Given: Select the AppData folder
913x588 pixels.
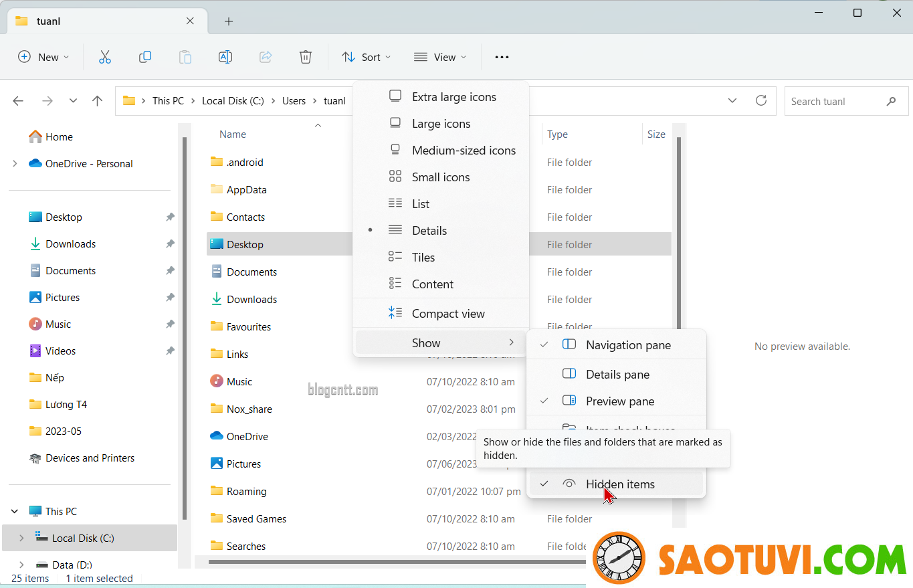Looking at the screenshot, I should tap(238, 189).
